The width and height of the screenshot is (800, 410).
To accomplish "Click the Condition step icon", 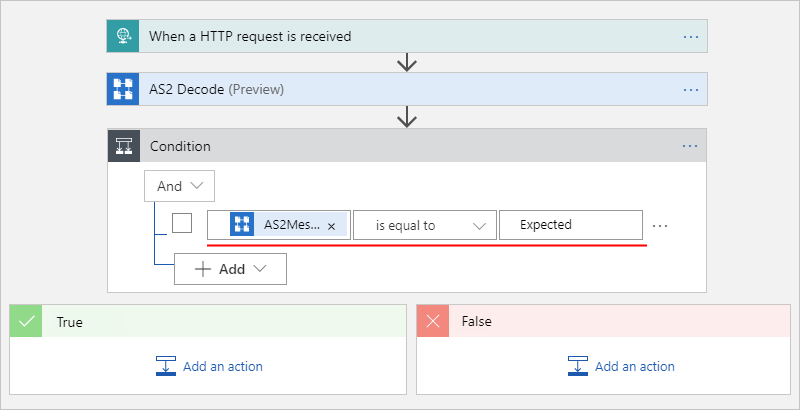I will (123, 146).
